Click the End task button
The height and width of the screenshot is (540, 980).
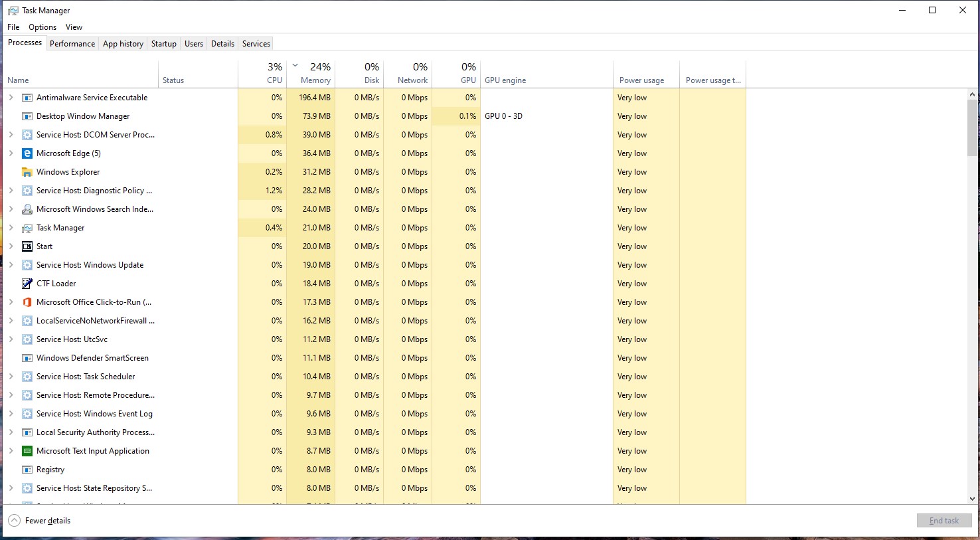[943, 521]
